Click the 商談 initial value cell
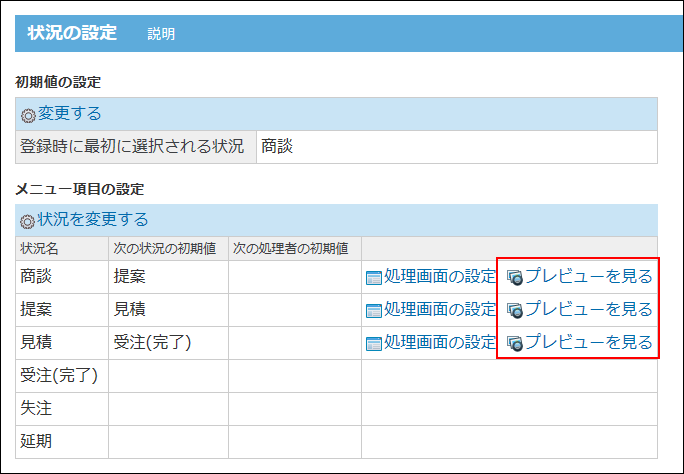This screenshot has height=474, width=684. coord(457,147)
